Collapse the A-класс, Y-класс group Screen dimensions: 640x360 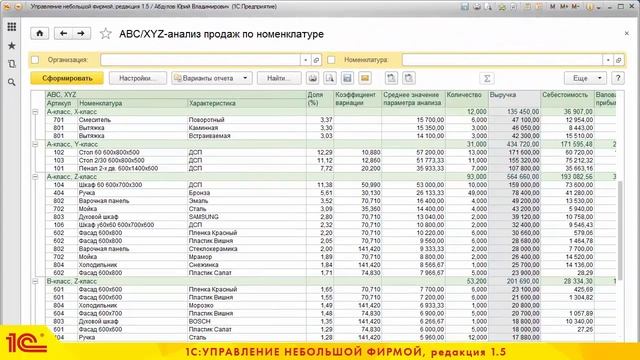35,144
